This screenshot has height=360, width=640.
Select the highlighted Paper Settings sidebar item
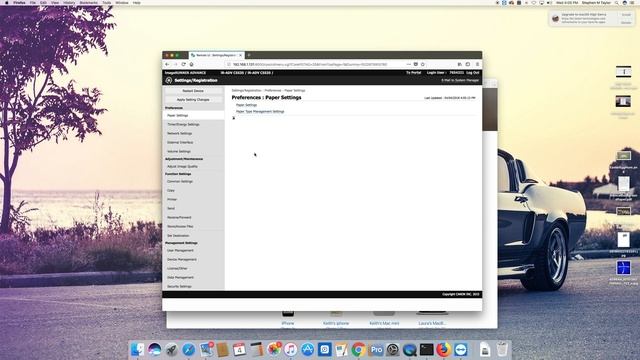click(x=193, y=116)
